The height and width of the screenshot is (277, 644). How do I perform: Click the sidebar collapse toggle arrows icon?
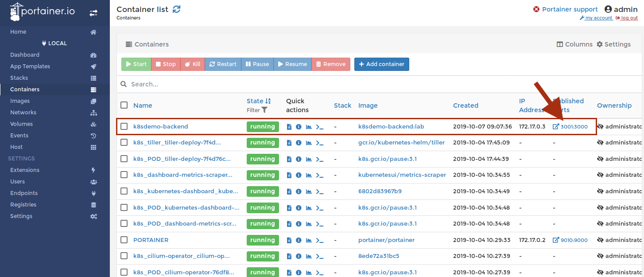click(93, 13)
